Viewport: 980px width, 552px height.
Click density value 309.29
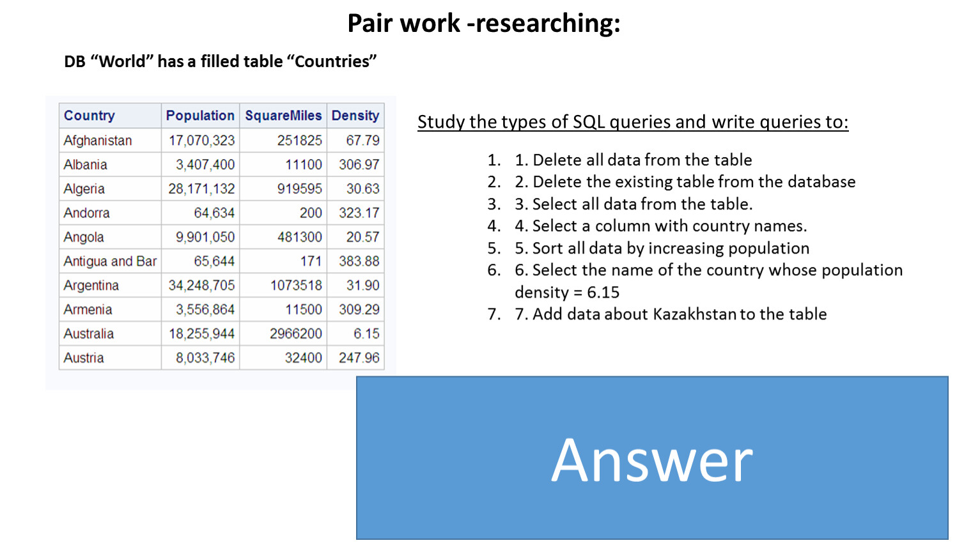point(359,310)
